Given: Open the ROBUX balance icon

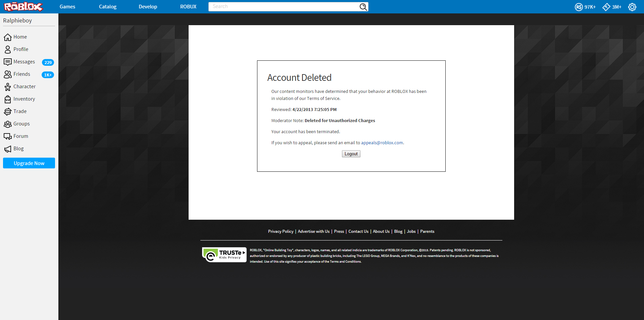Looking at the screenshot, I should 579,7.
